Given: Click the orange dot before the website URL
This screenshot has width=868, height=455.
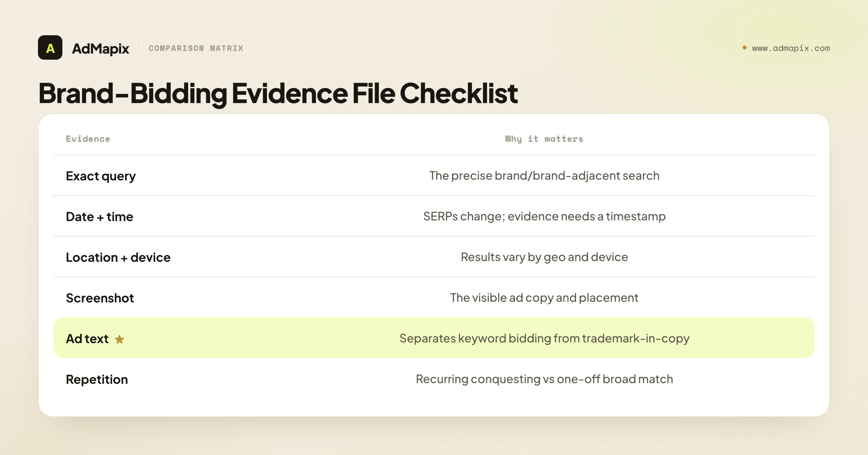Looking at the screenshot, I should [745, 47].
